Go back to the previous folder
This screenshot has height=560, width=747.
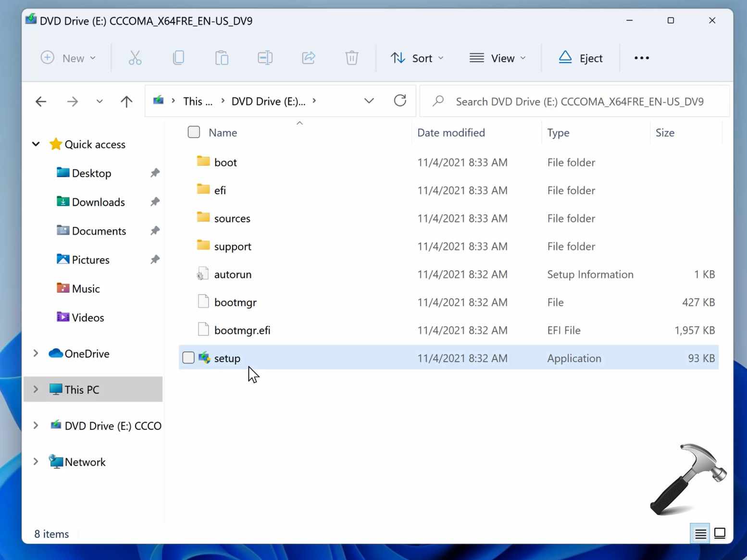tap(41, 101)
